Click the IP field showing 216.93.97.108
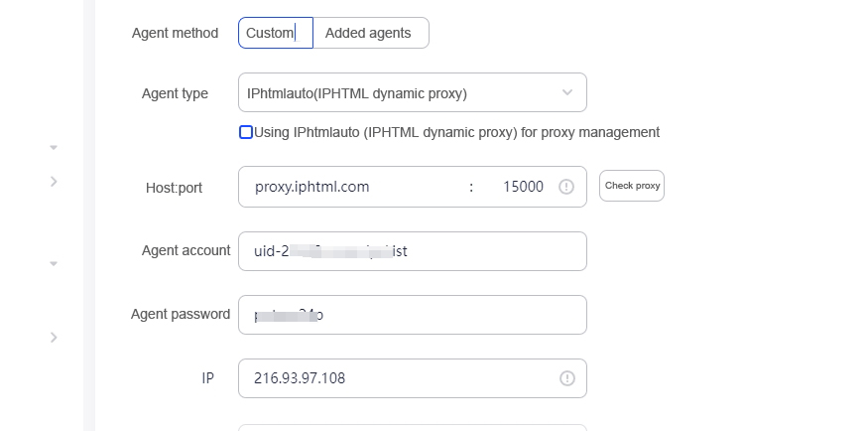 [413, 378]
